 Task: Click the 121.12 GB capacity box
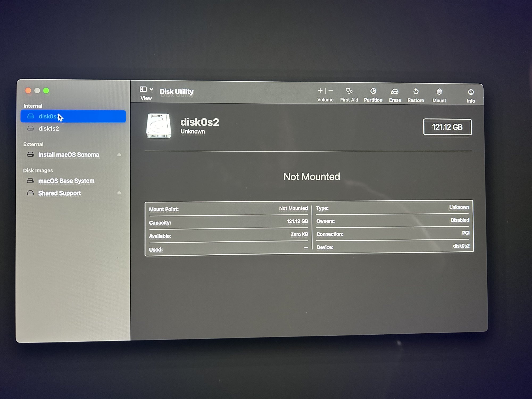[x=447, y=127]
